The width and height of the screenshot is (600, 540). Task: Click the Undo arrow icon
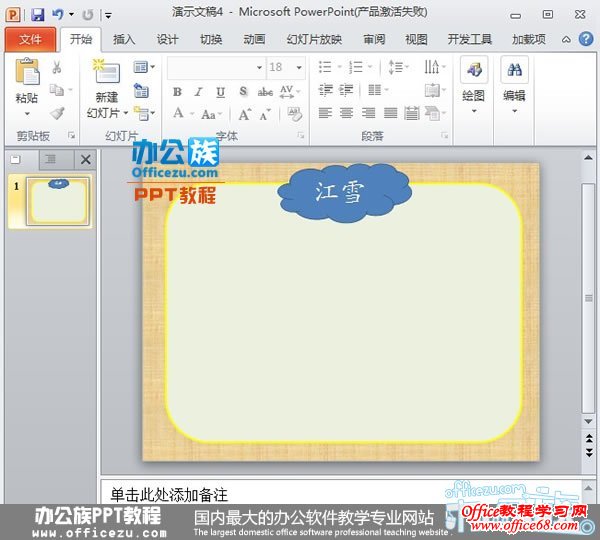[x=57, y=15]
